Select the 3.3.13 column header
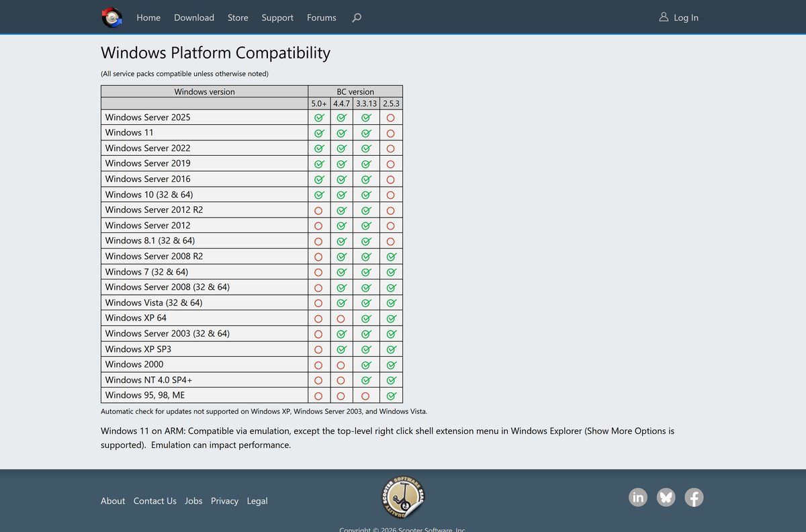 point(366,103)
